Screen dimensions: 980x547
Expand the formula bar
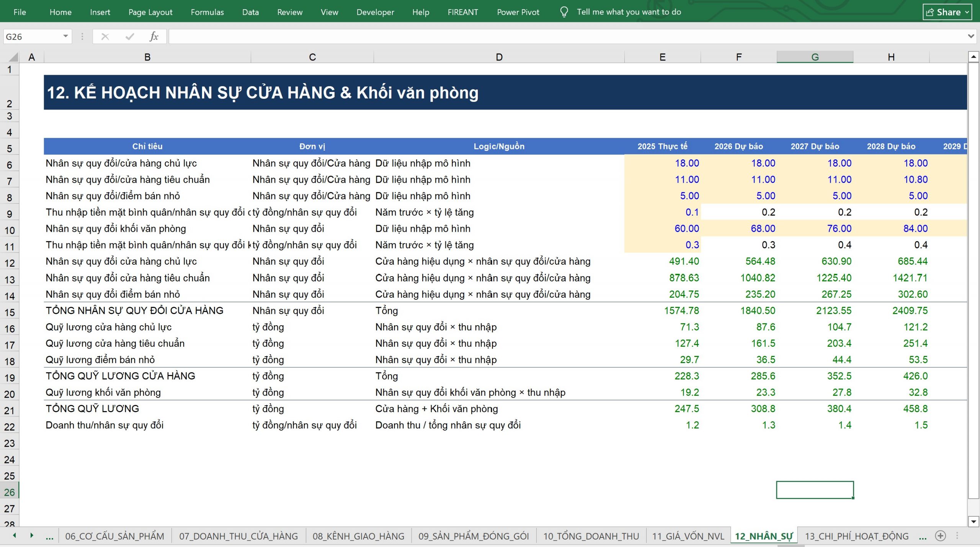(x=971, y=36)
